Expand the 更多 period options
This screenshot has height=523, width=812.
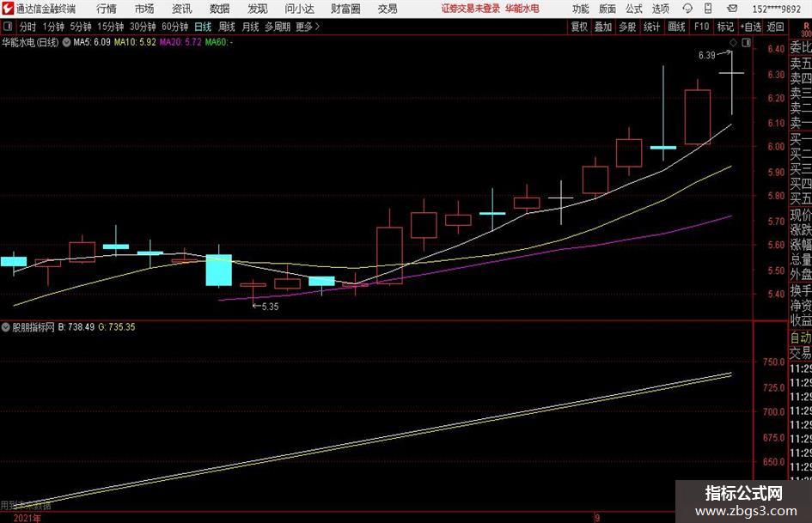click(x=308, y=27)
